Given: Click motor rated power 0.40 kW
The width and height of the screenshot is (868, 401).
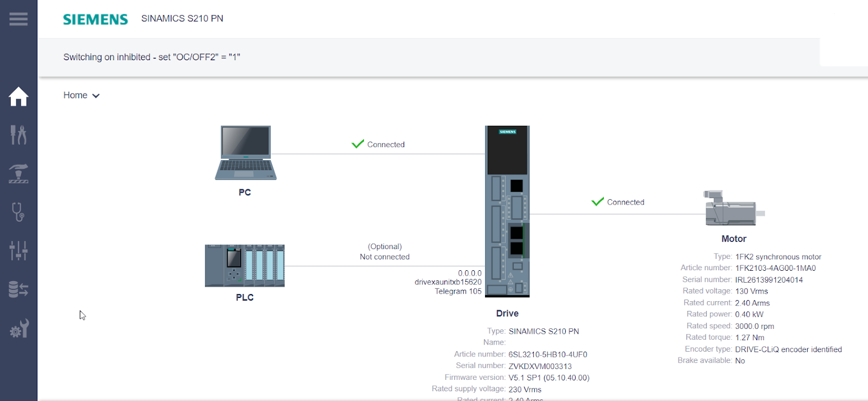Looking at the screenshot, I should pos(749,314).
